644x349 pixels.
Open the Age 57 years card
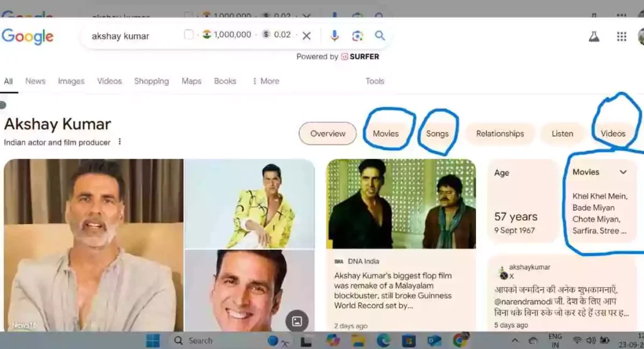(522, 201)
